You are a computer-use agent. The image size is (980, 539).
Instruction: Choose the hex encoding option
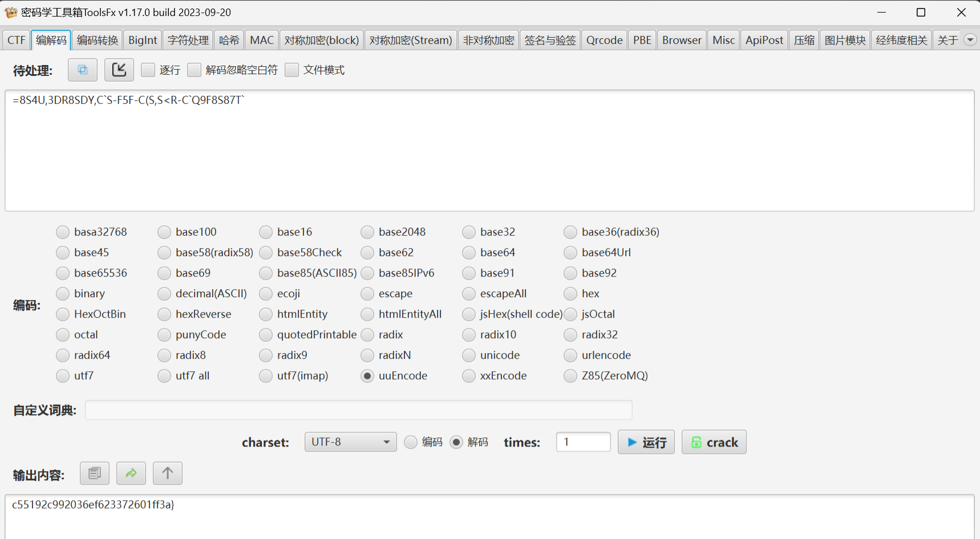pos(570,294)
